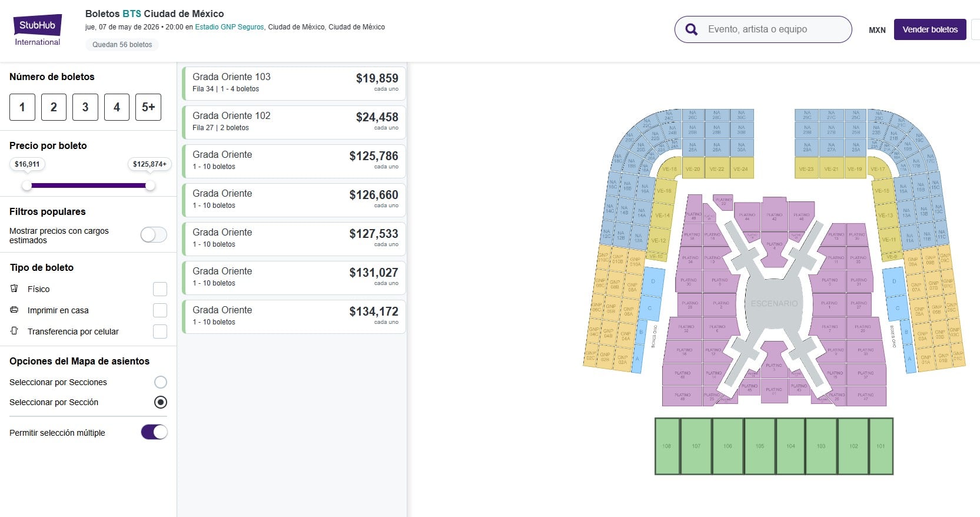Select Seleccionar por Sección radio option
Image resolution: width=980 pixels, height=517 pixels.
click(160, 402)
